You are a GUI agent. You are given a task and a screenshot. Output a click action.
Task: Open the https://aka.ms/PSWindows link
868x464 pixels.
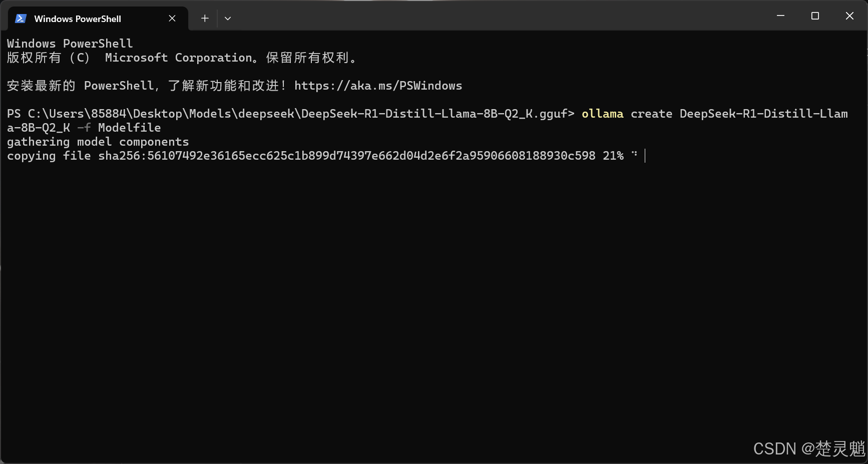point(378,86)
